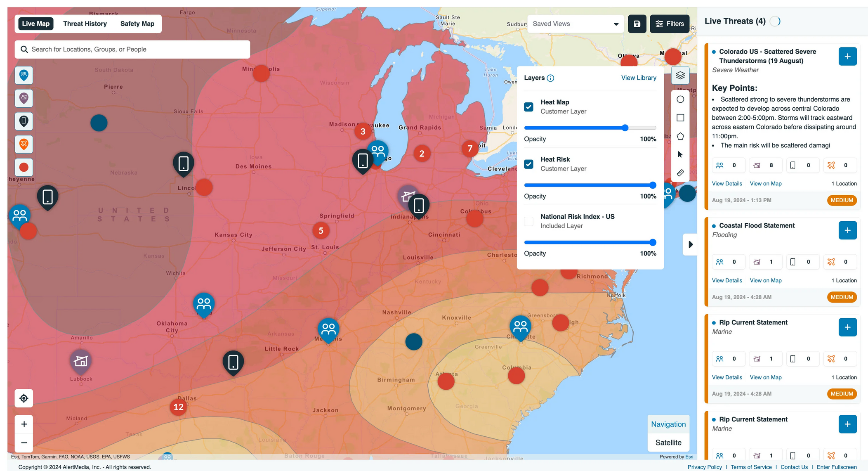This screenshot has width=868, height=471.
Task: Select the people/groups icon in sidebar
Action: [x=24, y=75]
